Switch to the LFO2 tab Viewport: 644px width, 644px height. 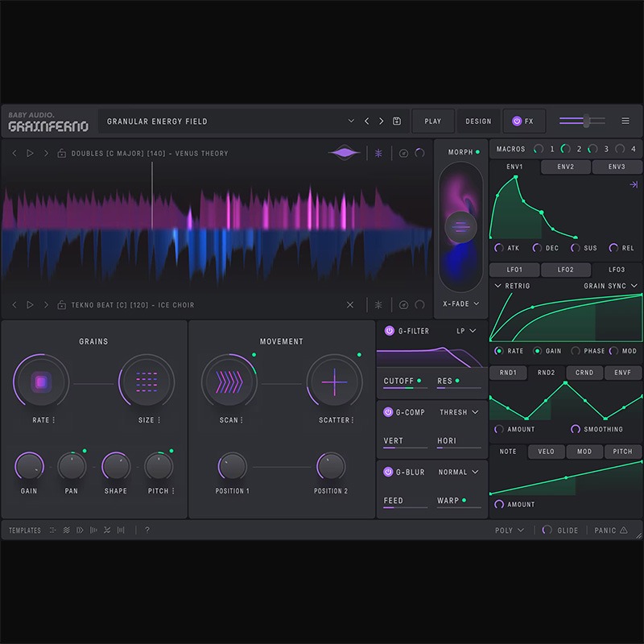pos(566,270)
